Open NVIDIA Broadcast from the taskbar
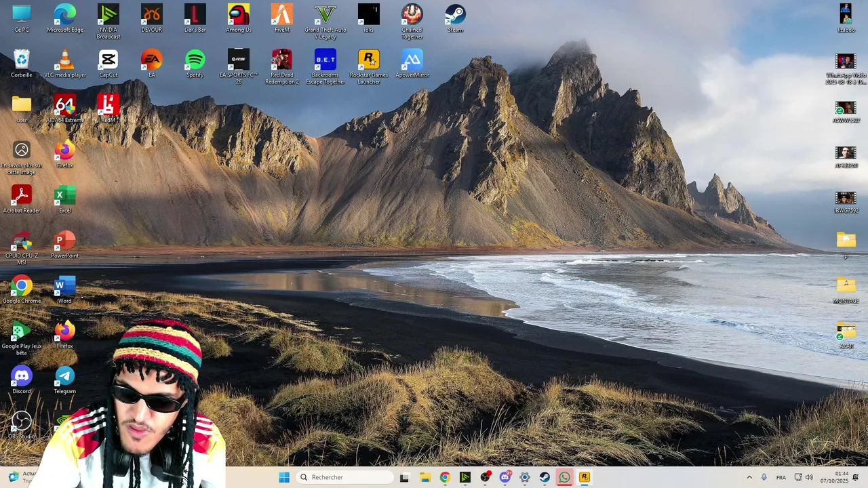 pyautogui.click(x=465, y=477)
